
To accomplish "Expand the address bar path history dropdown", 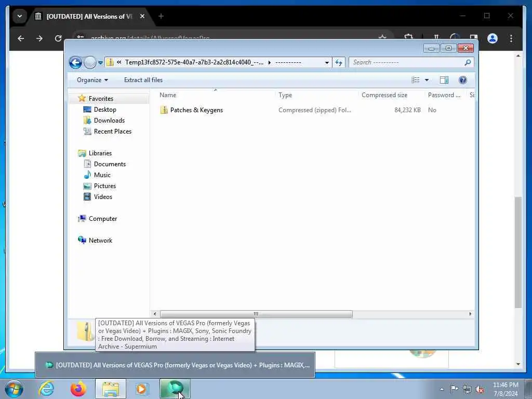I will click(x=327, y=63).
